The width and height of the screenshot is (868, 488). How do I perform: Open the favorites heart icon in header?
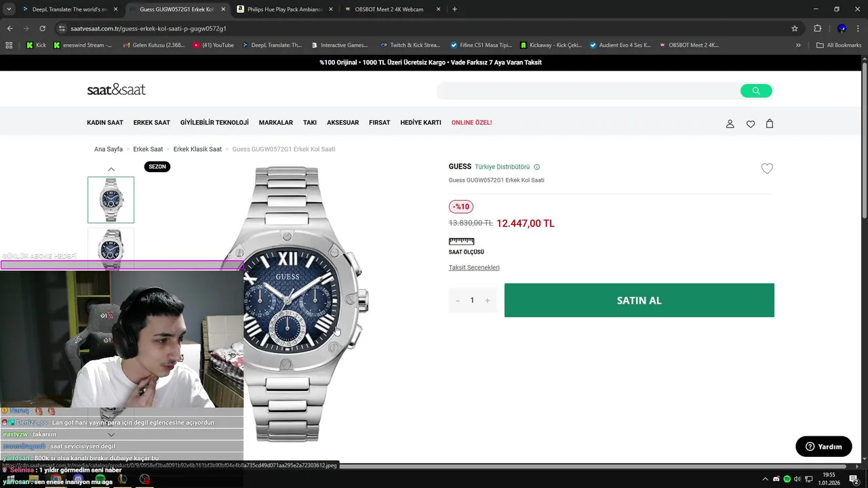pyautogui.click(x=751, y=124)
